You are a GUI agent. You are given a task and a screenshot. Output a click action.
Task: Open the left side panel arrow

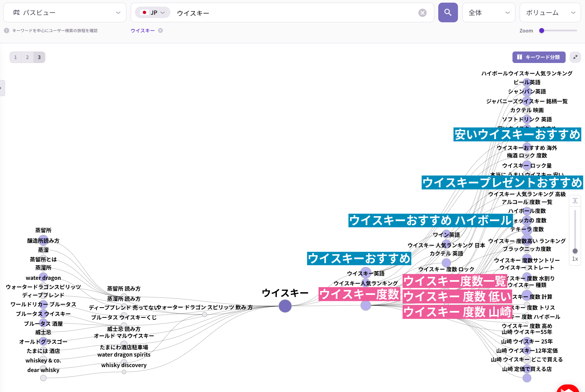pos(2,88)
